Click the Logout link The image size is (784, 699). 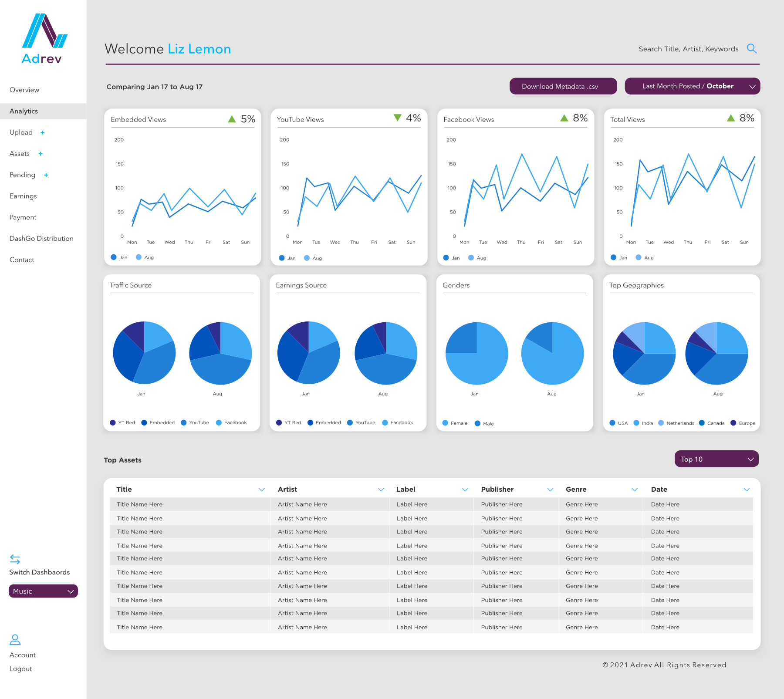(x=21, y=669)
